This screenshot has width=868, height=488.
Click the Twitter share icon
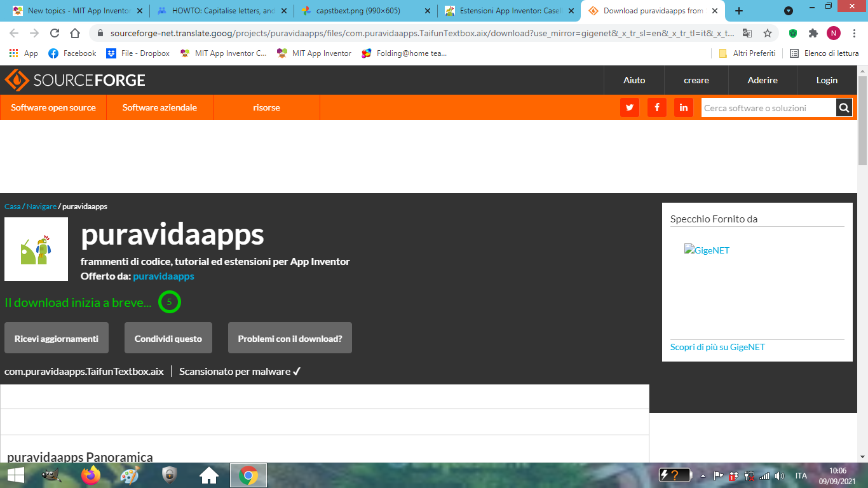pyautogui.click(x=629, y=107)
